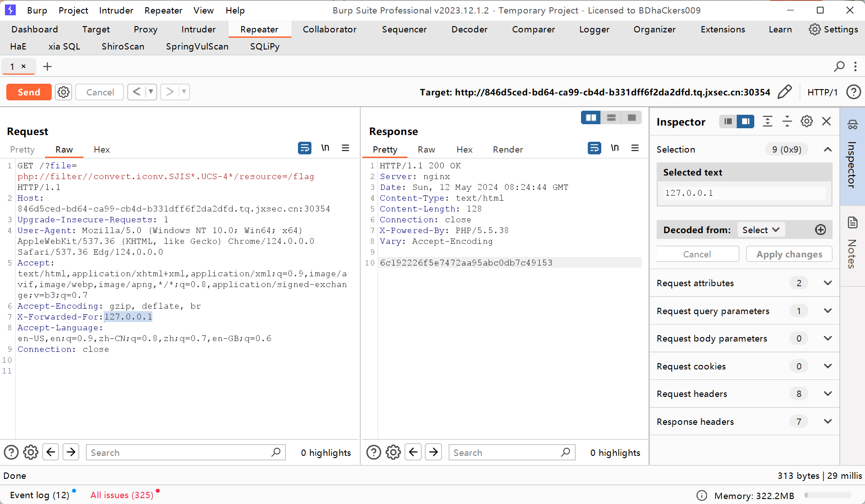Open request search settings gear
The height and width of the screenshot is (504, 865).
[x=31, y=452]
